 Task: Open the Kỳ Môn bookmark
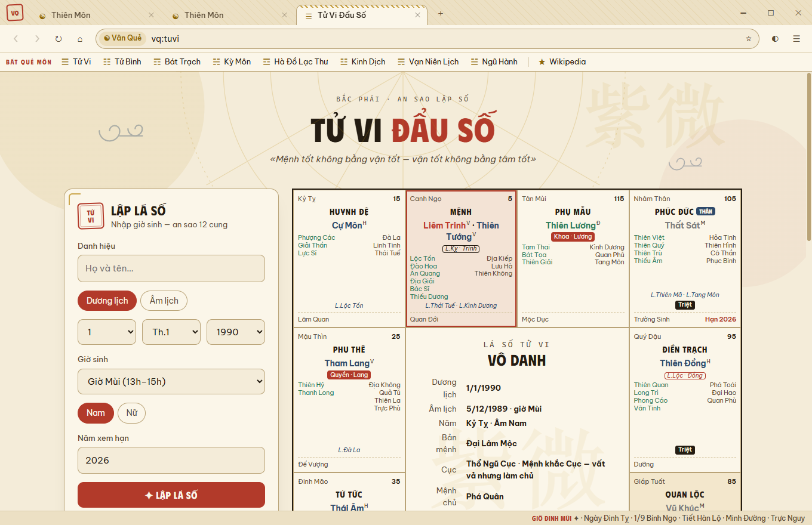point(232,61)
